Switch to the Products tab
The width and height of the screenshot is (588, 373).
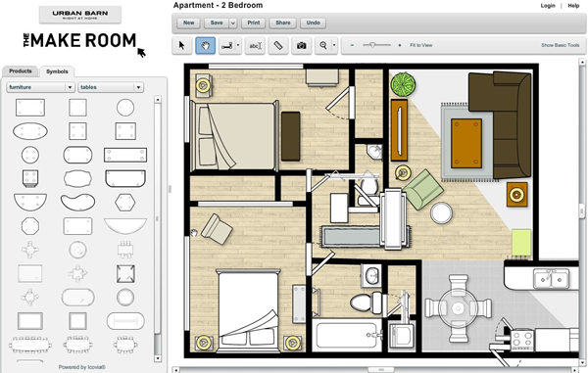(21, 70)
